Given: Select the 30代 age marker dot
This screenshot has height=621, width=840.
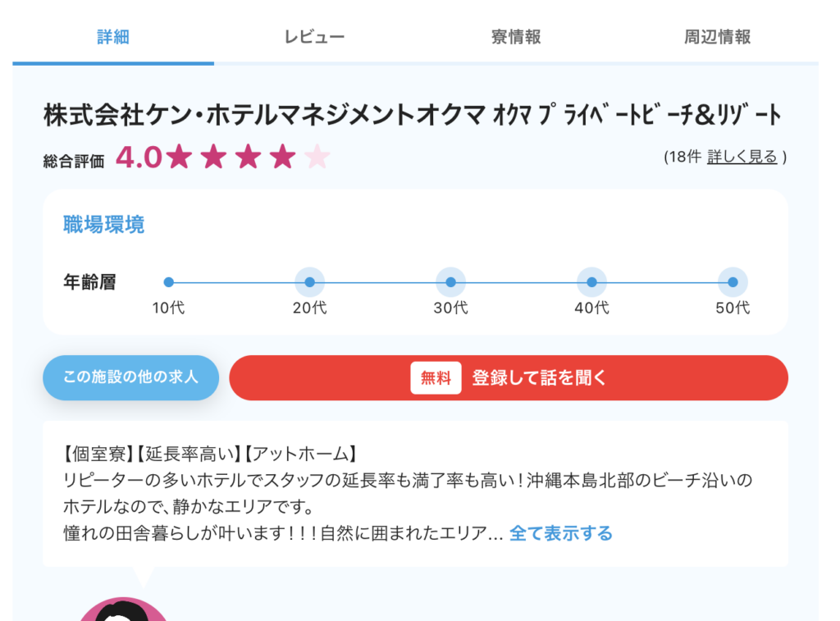Looking at the screenshot, I should (x=451, y=282).
